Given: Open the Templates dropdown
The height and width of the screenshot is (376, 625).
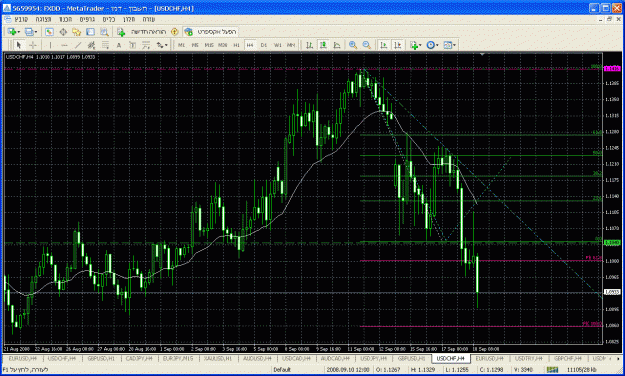Looking at the screenshot, I should pyautogui.click(x=450, y=45).
